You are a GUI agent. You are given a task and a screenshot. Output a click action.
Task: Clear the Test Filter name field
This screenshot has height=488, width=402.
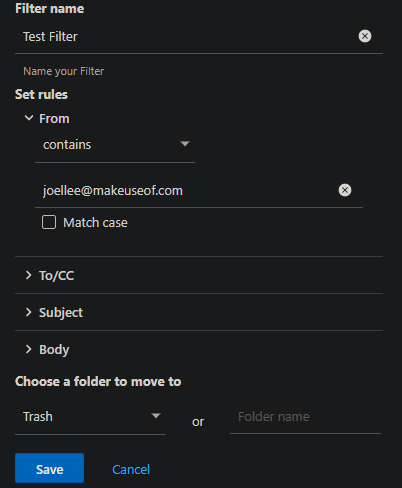365,36
